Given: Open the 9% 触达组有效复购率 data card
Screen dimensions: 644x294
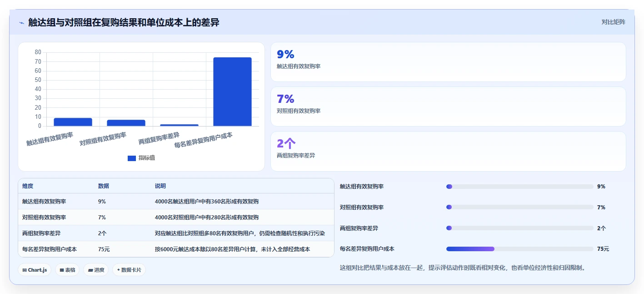Looking at the screenshot, I should [x=448, y=62].
